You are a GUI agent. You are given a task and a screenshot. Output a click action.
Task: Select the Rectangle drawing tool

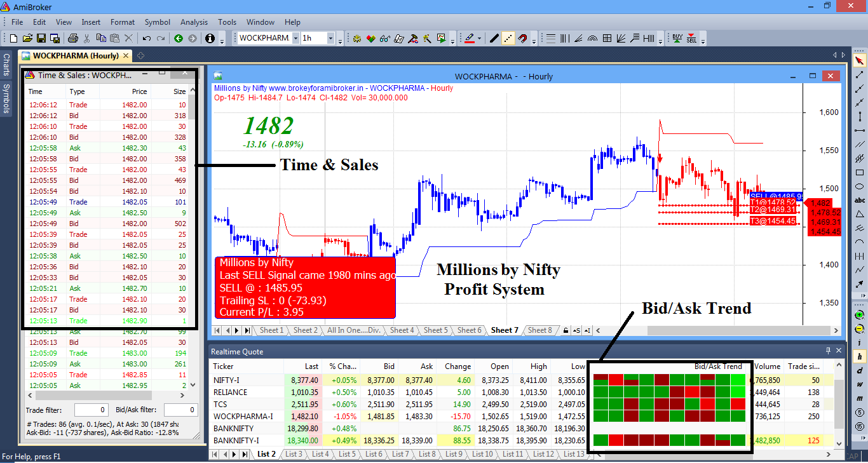point(860,173)
